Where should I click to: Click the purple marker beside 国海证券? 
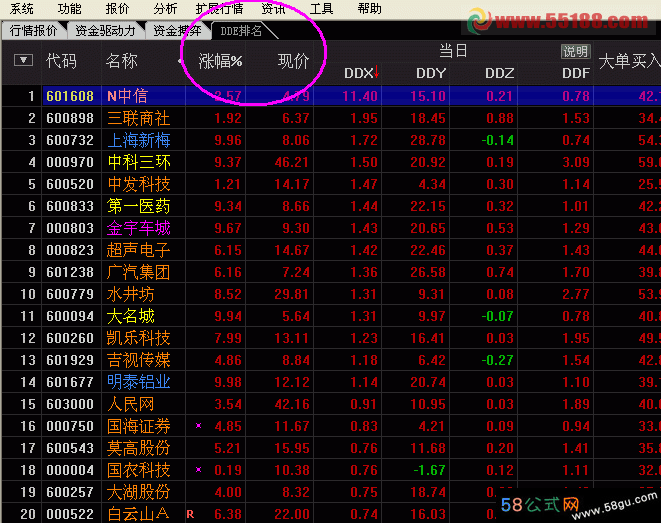[x=199, y=426]
